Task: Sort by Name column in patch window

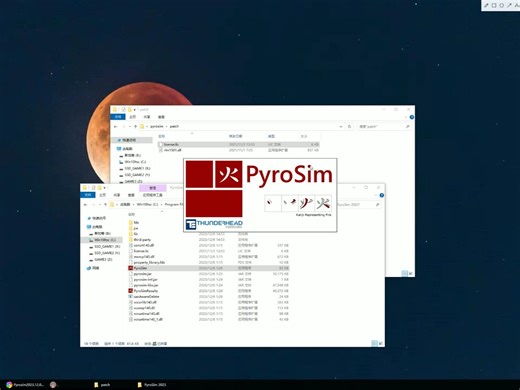Action: tap(162, 136)
